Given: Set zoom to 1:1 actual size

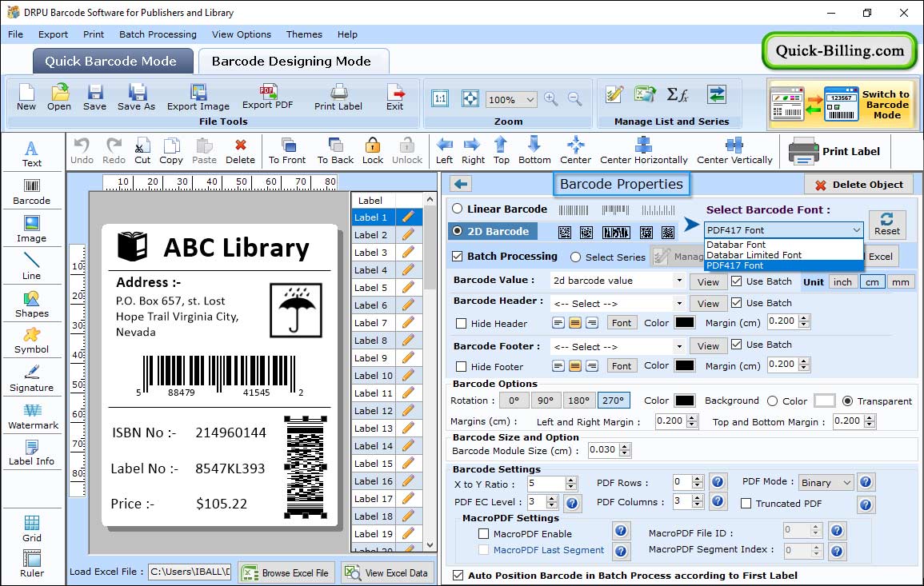Looking at the screenshot, I should pyautogui.click(x=440, y=99).
